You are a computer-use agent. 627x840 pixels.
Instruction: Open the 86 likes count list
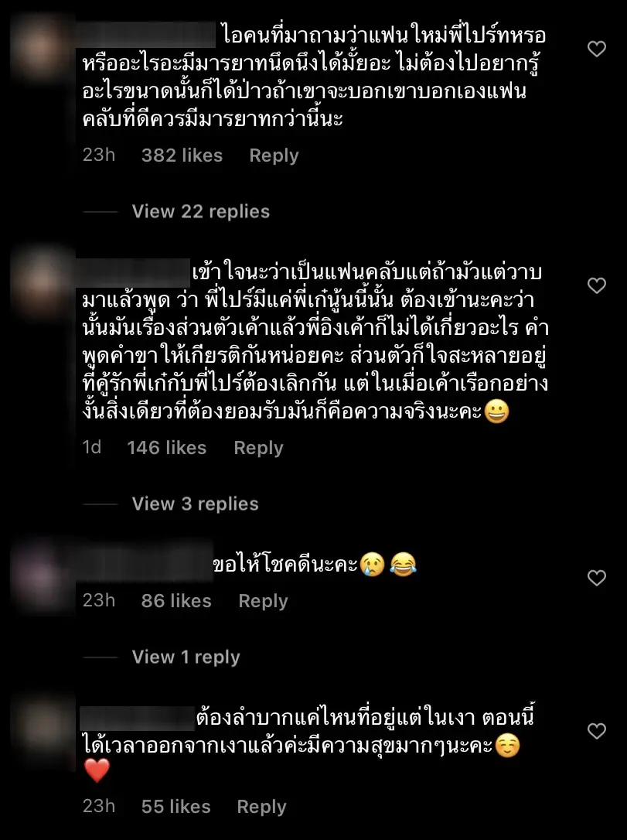[176, 601]
